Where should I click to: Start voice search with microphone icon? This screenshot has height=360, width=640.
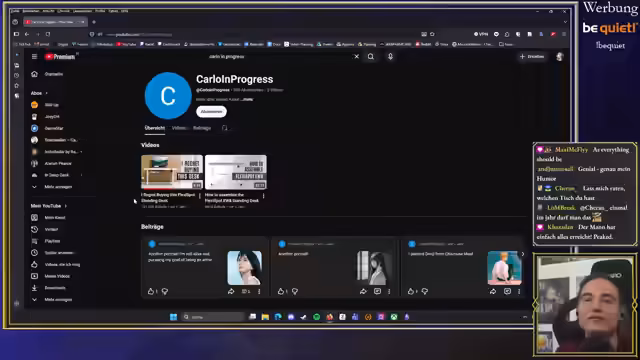coord(390,57)
